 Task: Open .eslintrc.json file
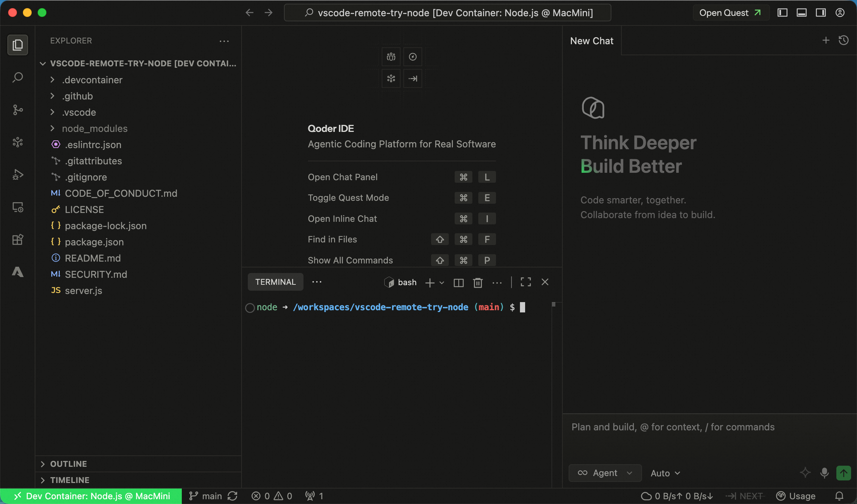click(x=138, y=145)
